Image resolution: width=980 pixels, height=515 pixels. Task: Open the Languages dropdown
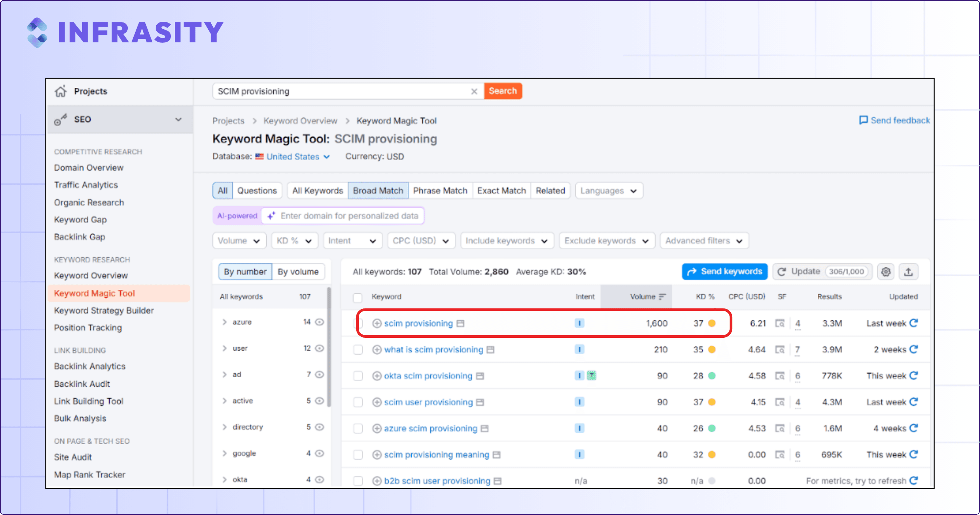609,191
